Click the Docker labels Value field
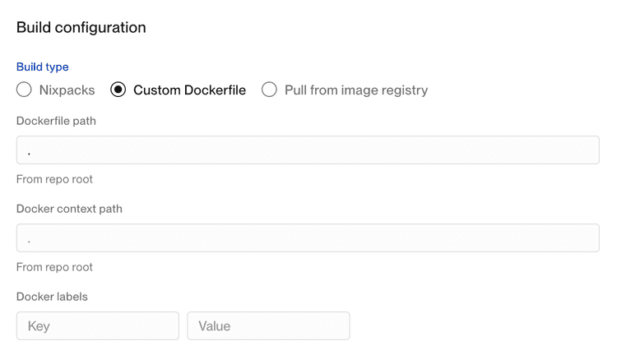 pos(268,326)
